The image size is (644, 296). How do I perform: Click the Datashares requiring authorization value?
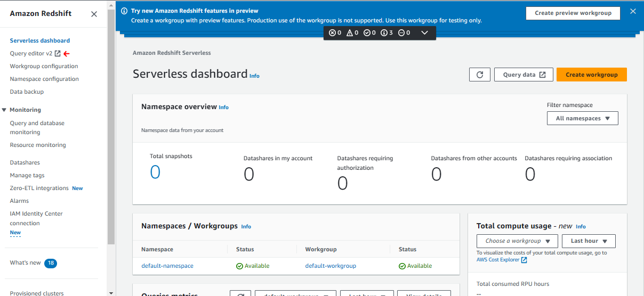tap(343, 183)
